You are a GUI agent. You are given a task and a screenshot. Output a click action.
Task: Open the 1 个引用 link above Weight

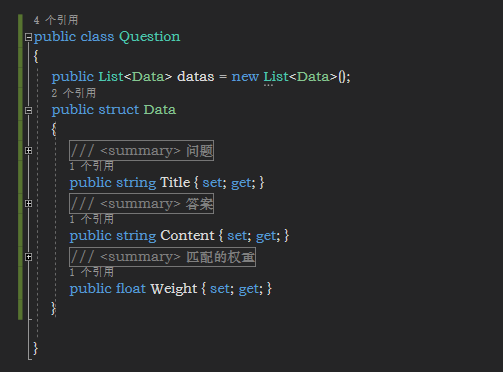(92, 272)
